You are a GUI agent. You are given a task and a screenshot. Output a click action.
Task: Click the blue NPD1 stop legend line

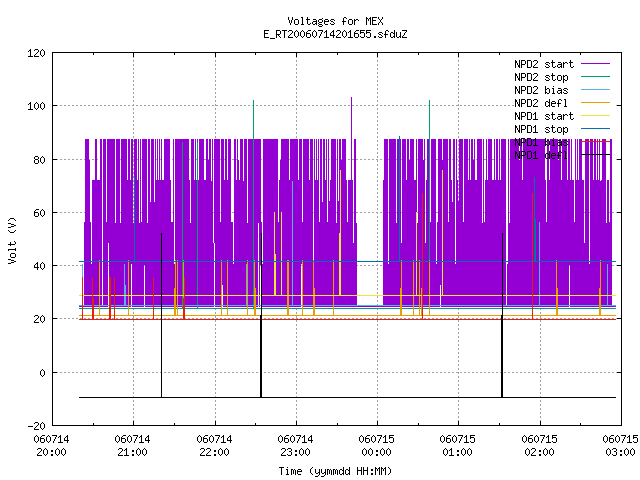(x=596, y=129)
